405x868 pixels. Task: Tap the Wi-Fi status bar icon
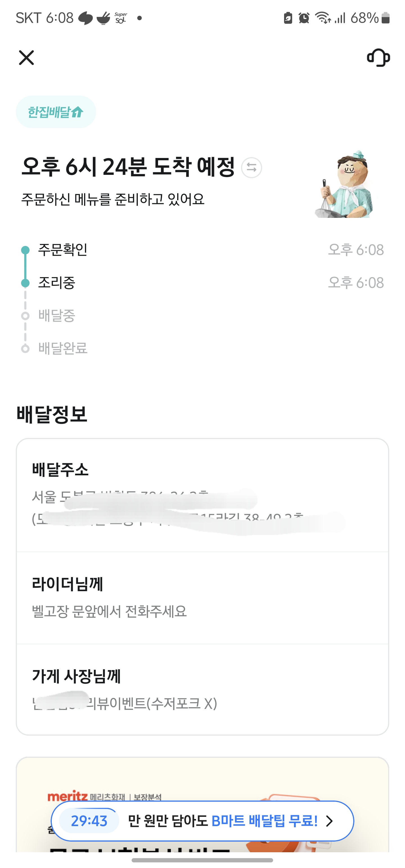pos(323,18)
